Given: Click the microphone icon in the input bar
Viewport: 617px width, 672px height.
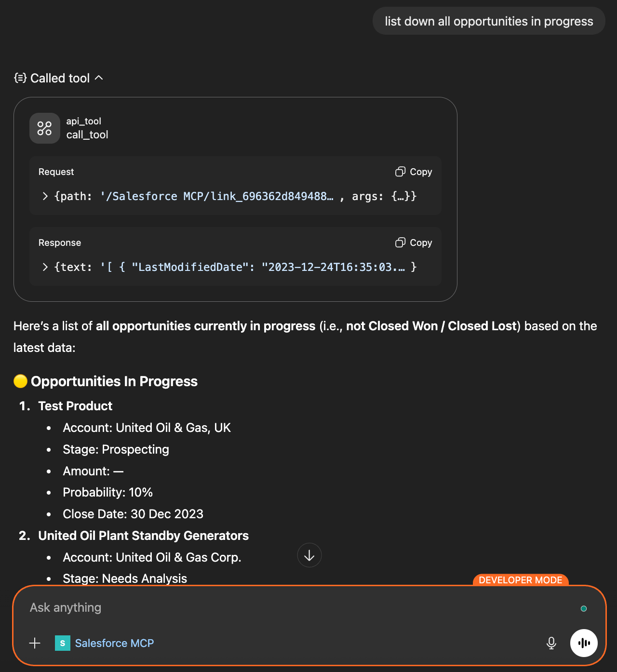Looking at the screenshot, I should [x=551, y=643].
